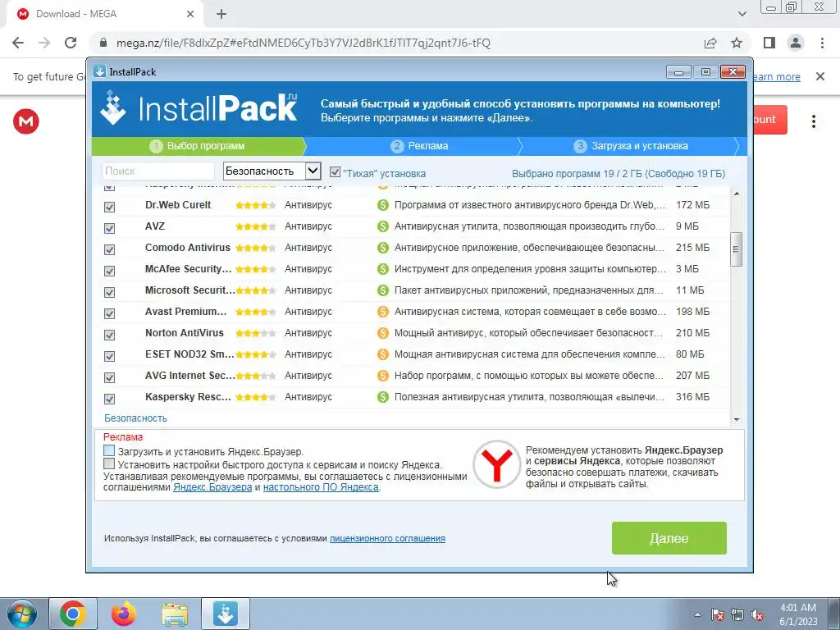Image resolution: width=840 pixels, height=630 pixels.
Task: Click the orange status icon for Norton AntiVirus
Action: pos(382,333)
